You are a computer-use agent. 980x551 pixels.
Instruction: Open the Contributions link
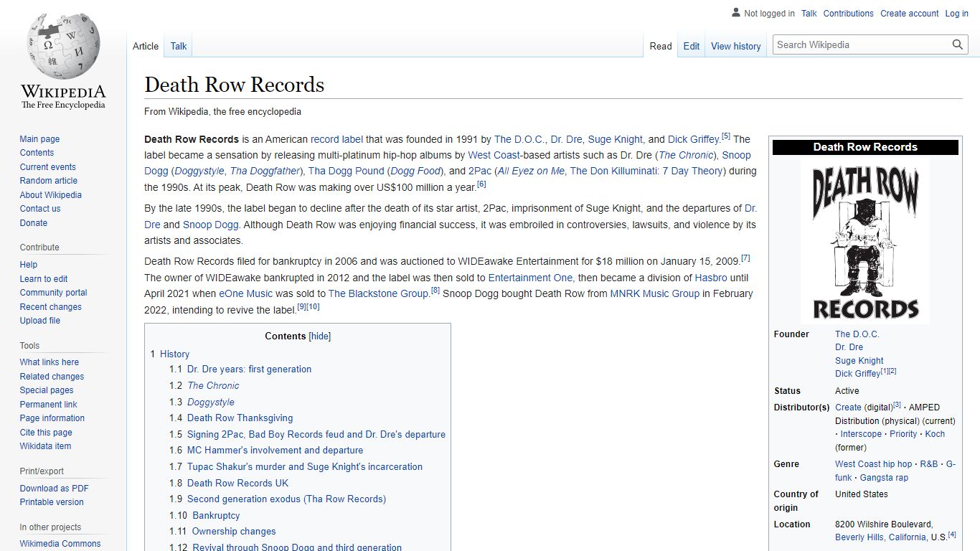click(x=849, y=14)
